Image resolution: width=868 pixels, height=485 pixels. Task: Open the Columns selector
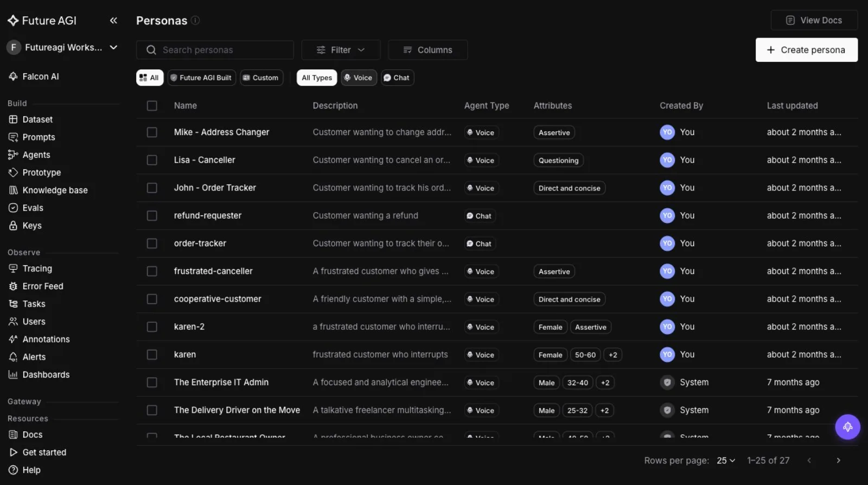428,50
